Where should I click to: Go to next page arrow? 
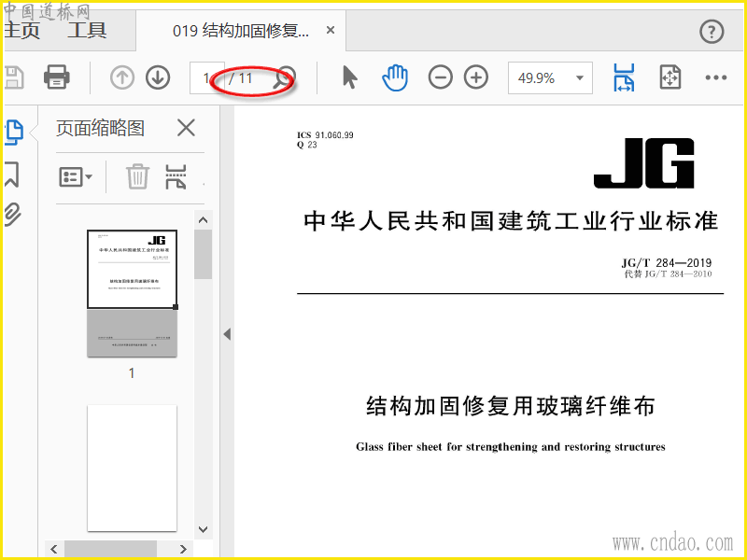tap(158, 77)
